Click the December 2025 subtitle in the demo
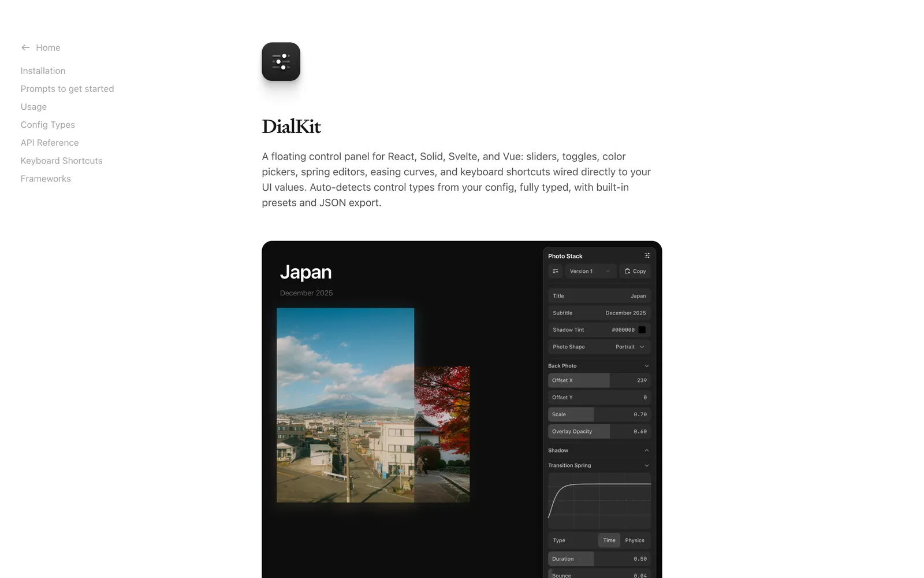Image resolution: width=924 pixels, height=578 pixels. [x=306, y=293]
